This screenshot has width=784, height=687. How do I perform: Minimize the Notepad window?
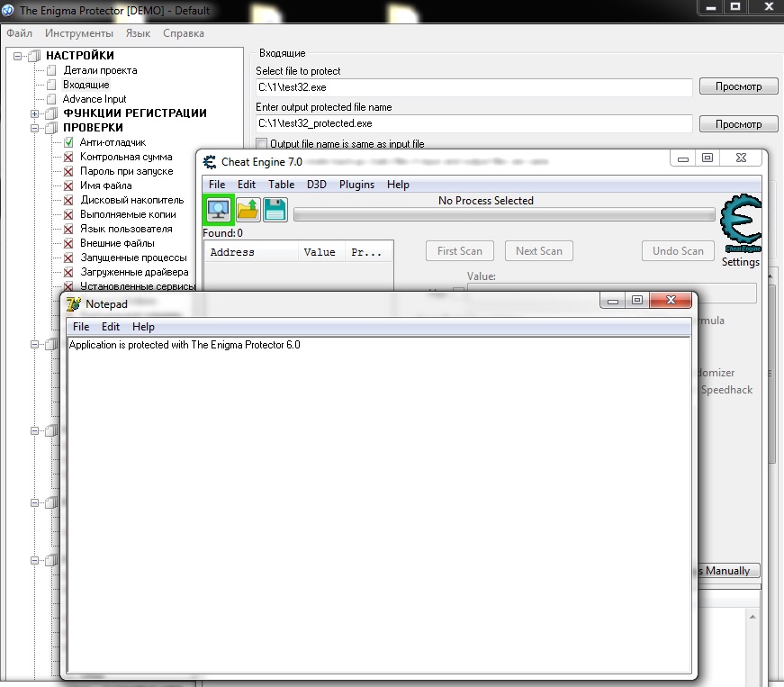point(613,301)
